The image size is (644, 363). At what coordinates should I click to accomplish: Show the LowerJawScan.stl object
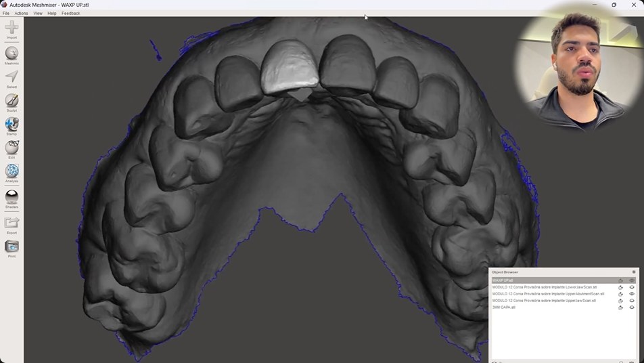pyautogui.click(x=632, y=287)
